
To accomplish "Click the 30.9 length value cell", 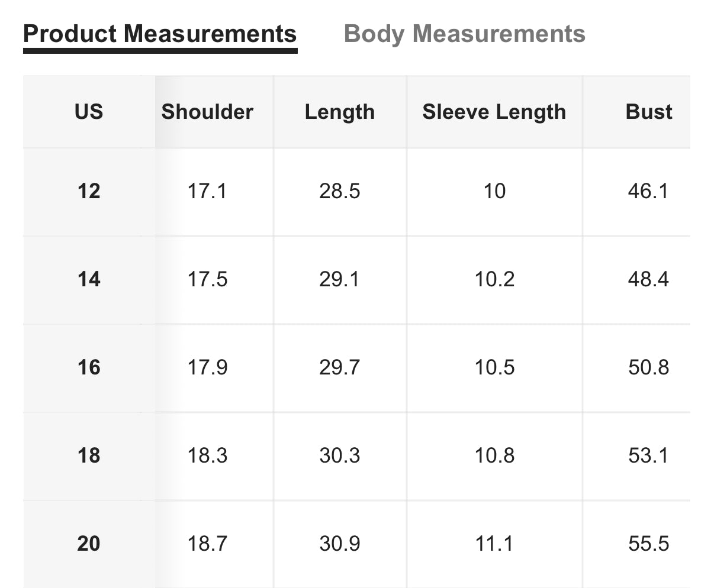I will [340, 544].
